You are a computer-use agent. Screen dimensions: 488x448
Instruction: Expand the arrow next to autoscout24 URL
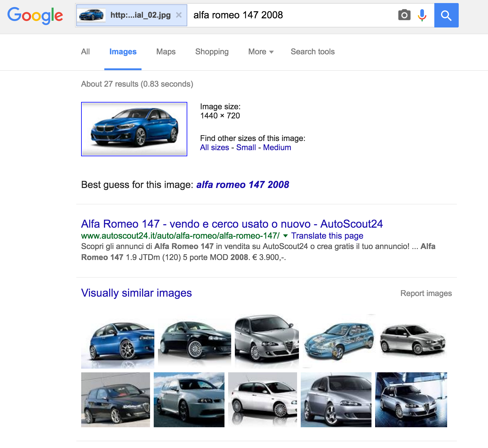coord(285,236)
